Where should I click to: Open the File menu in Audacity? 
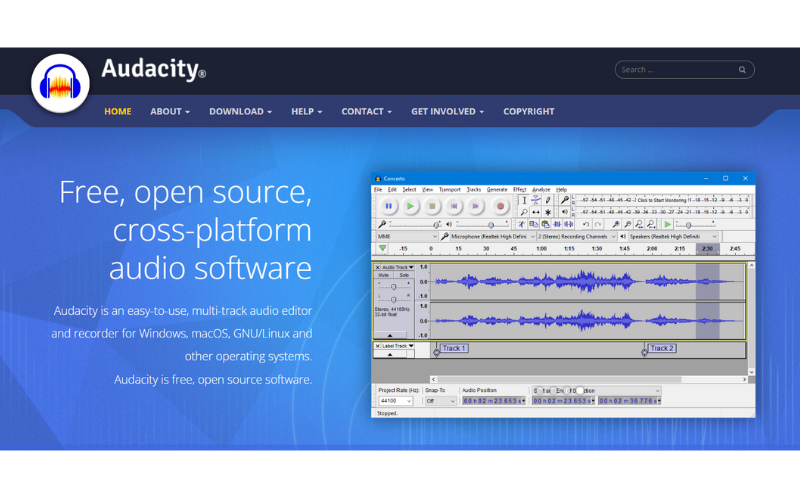point(378,189)
